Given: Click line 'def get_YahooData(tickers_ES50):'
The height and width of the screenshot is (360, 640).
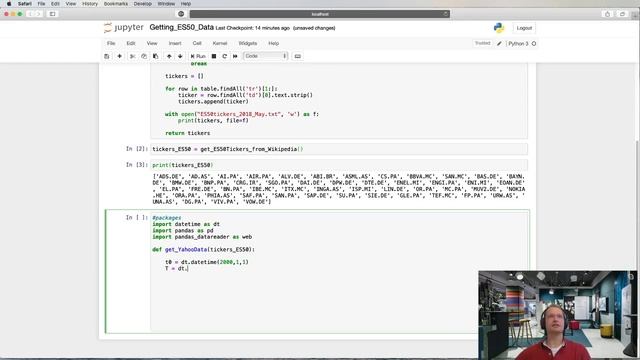Looking at the screenshot, I should (203, 249).
